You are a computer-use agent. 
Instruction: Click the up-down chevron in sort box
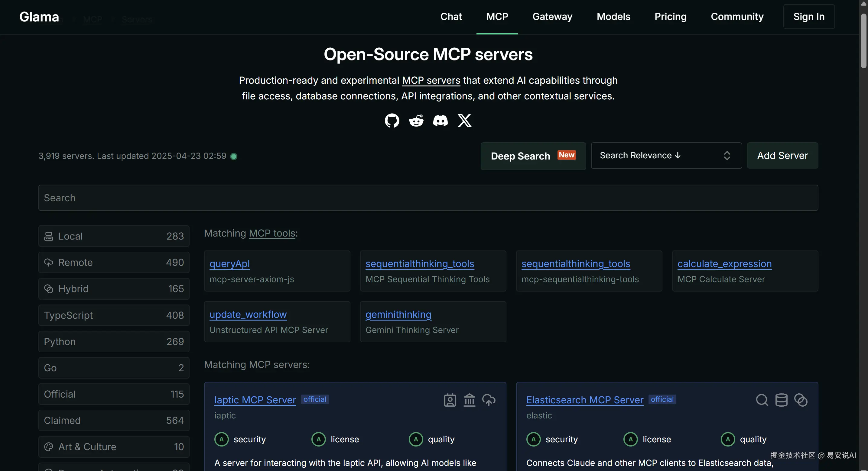pos(727,156)
